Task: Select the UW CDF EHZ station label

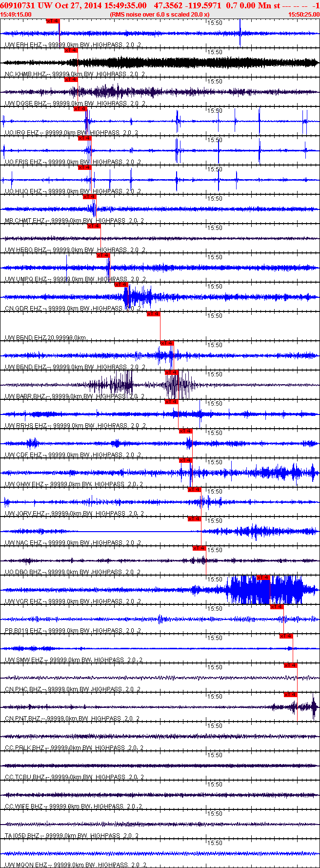Action: coord(73,455)
